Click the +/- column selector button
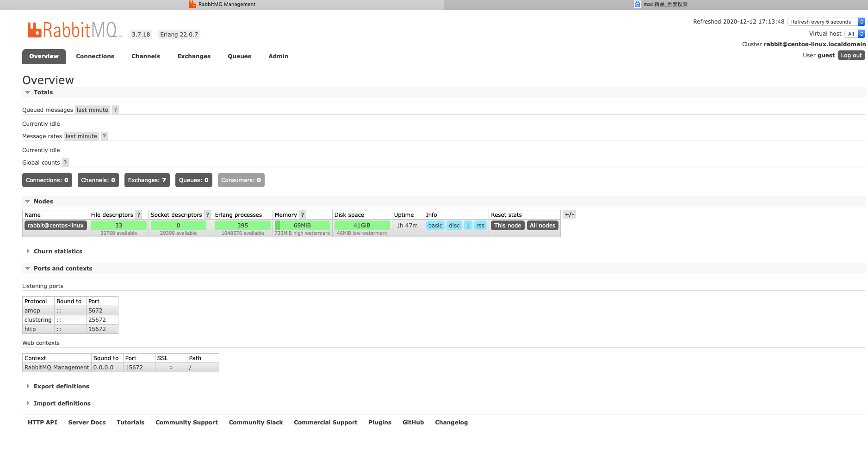 click(x=569, y=215)
